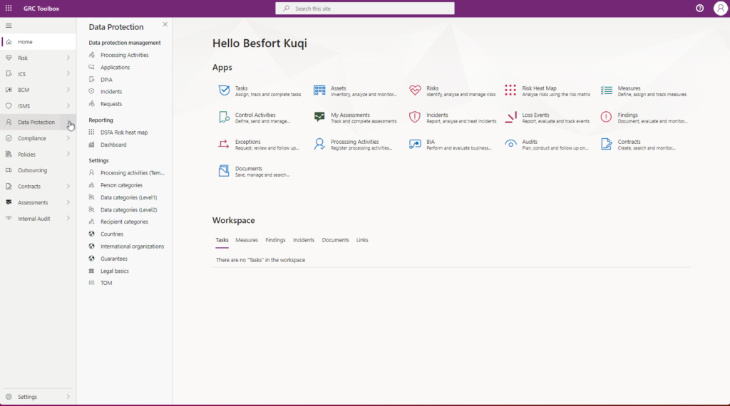Open the Audits eye icon
The height and width of the screenshot is (406, 730).
click(x=511, y=144)
